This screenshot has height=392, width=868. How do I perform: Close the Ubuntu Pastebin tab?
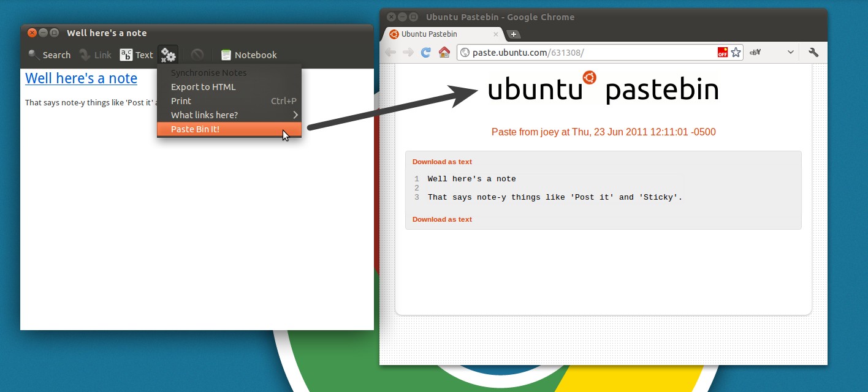point(496,34)
